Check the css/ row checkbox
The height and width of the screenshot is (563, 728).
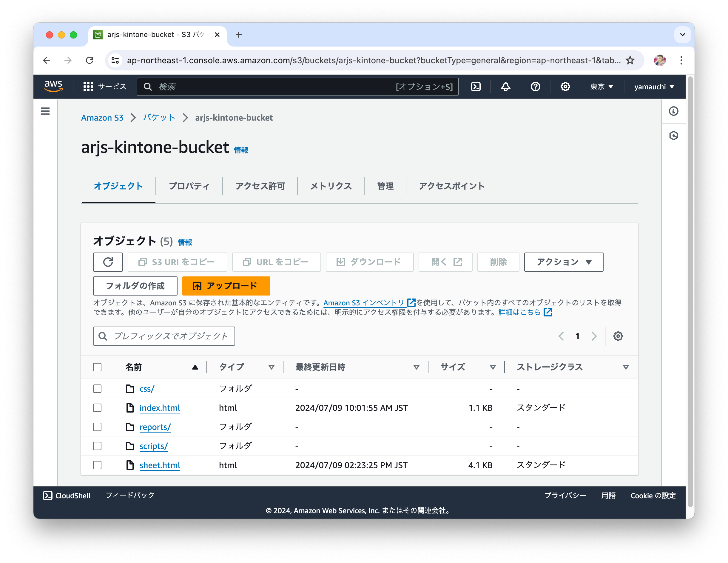tap(97, 389)
